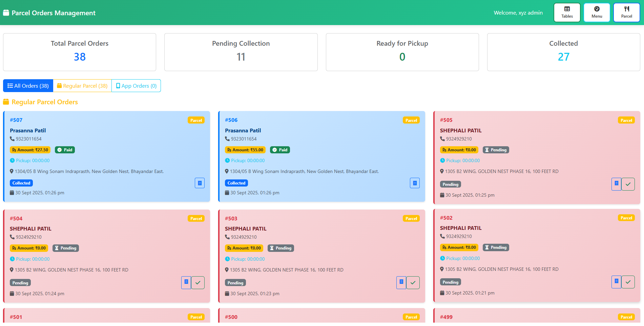
Task: Click the receipt icon on order #502
Action: [x=616, y=282]
